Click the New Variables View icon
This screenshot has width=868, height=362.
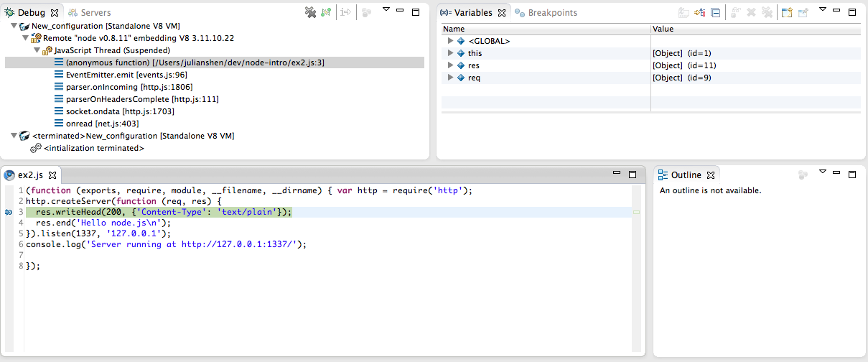click(786, 12)
